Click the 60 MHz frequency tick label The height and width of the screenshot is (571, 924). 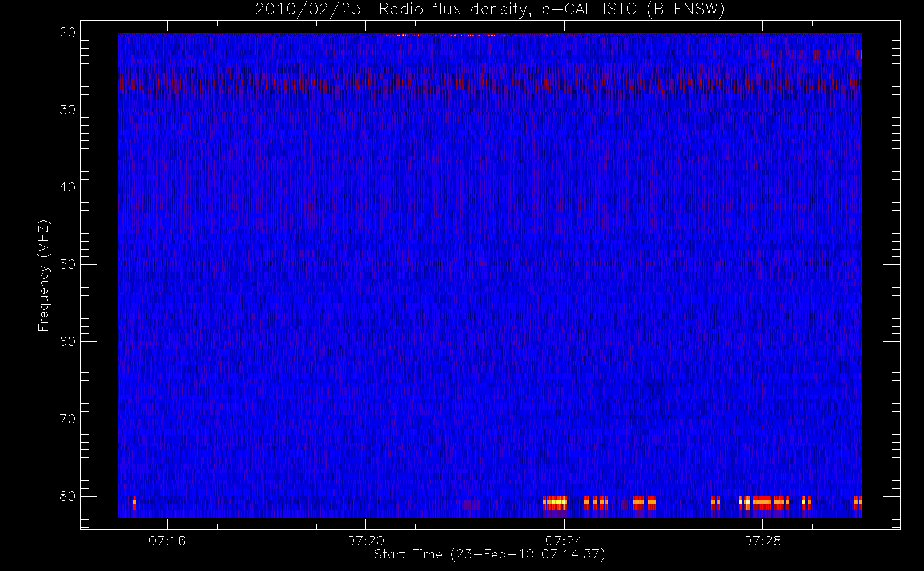tap(67, 341)
